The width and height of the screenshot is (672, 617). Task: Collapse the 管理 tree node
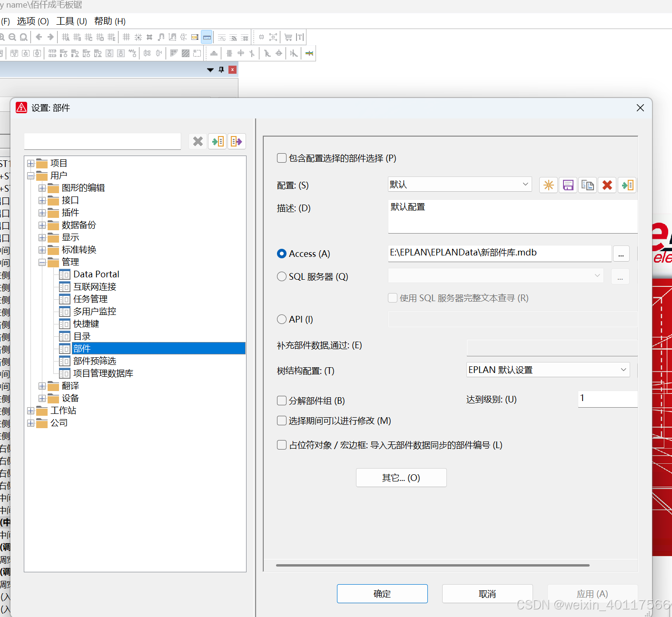(42, 262)
